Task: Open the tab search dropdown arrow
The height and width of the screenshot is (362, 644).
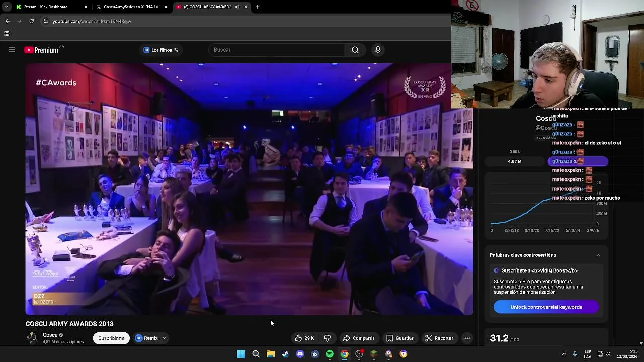Action: tap(6, 7)
